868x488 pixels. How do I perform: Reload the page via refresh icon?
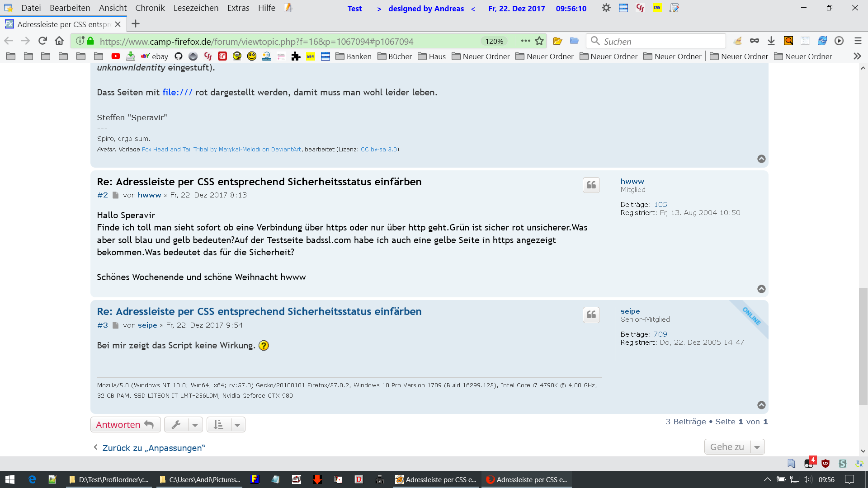[x=42, y=41]
